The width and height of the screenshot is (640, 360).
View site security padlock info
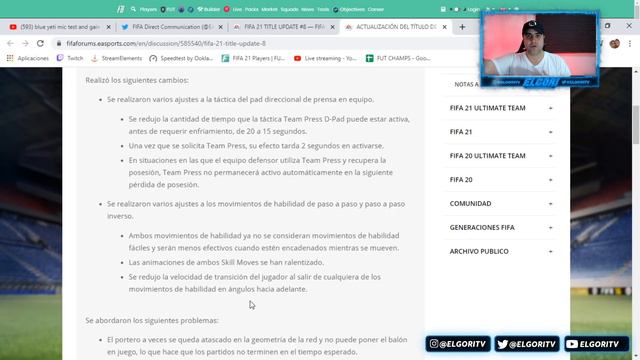(59, 43)
